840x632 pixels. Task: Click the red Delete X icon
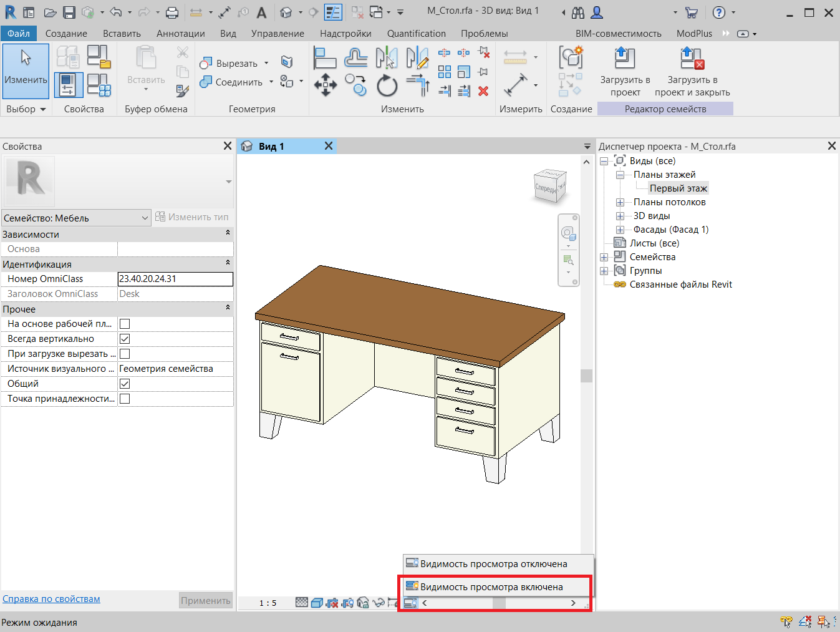[x=483, y=91]
